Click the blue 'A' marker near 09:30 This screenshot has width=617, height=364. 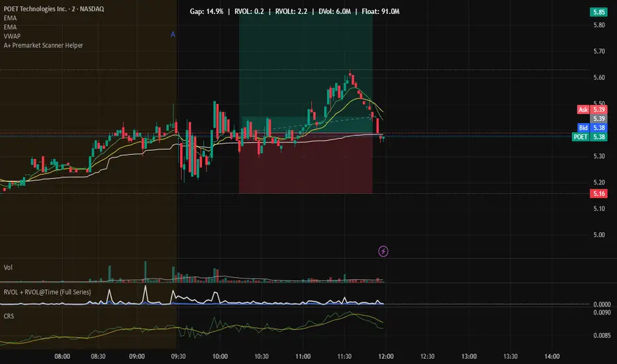173,34
